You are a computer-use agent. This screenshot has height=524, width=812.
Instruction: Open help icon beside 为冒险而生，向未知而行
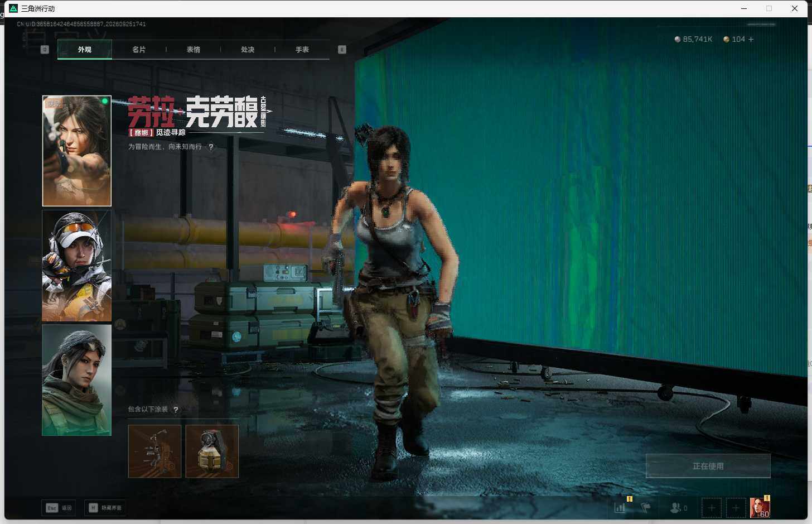(211, 147)
